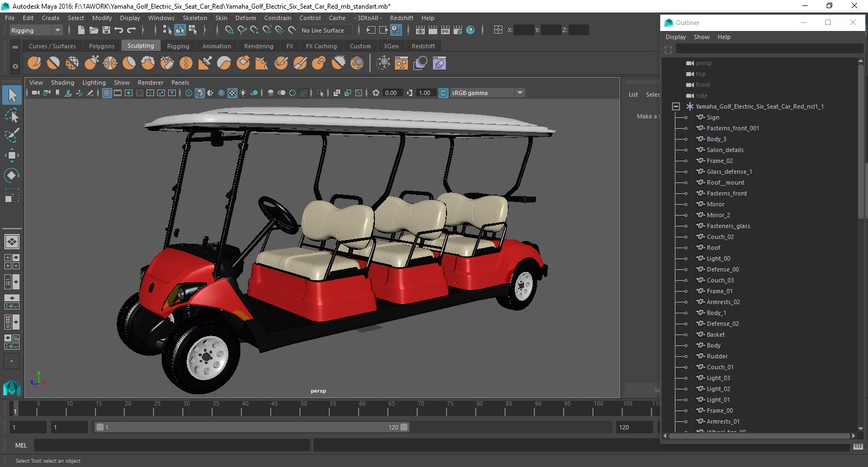Image resolution: width=868 pixels, height=467 pixels.
Task: Open the shelf gear options menu
Action: (x=15, y=66)
